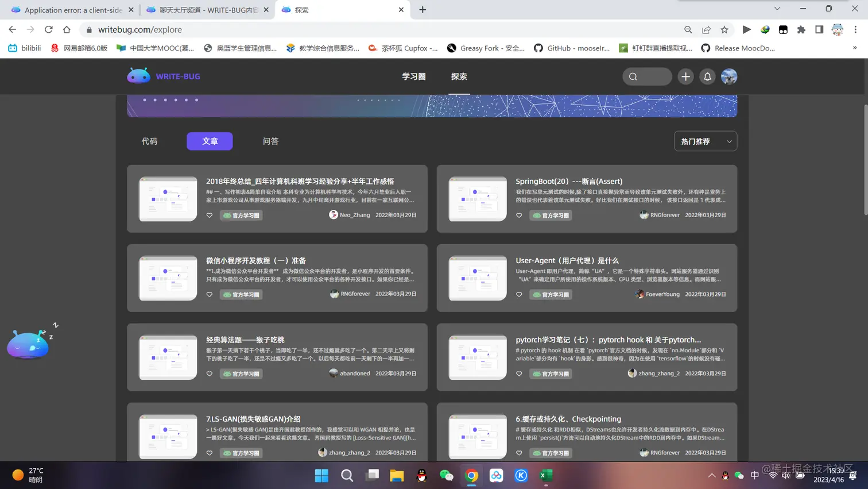Open author Neo_Zhang profile
868x489 pixels.
pos(350,215)
